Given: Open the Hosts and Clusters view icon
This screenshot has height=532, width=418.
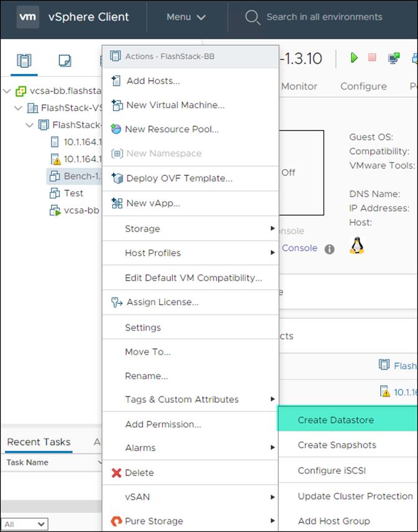Looking at the screenshot, I should (24, 61).
